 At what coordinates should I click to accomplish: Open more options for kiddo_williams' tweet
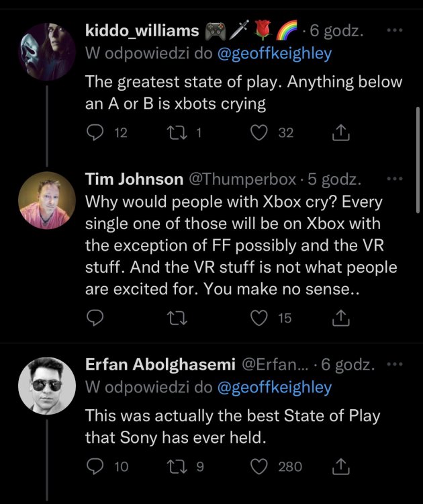396,31
